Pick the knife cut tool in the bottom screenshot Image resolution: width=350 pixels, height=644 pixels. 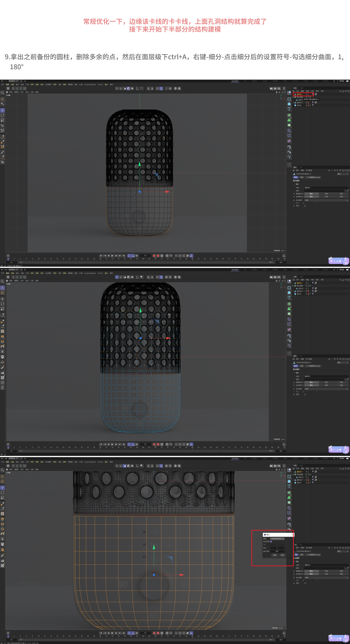[x=2, y=555]
